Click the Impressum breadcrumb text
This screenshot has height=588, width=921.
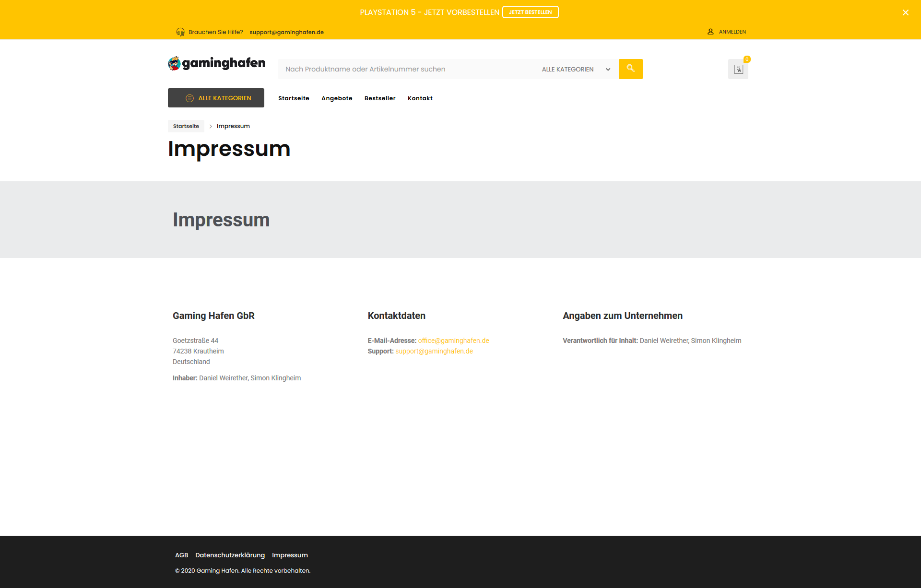coord(233,126)
